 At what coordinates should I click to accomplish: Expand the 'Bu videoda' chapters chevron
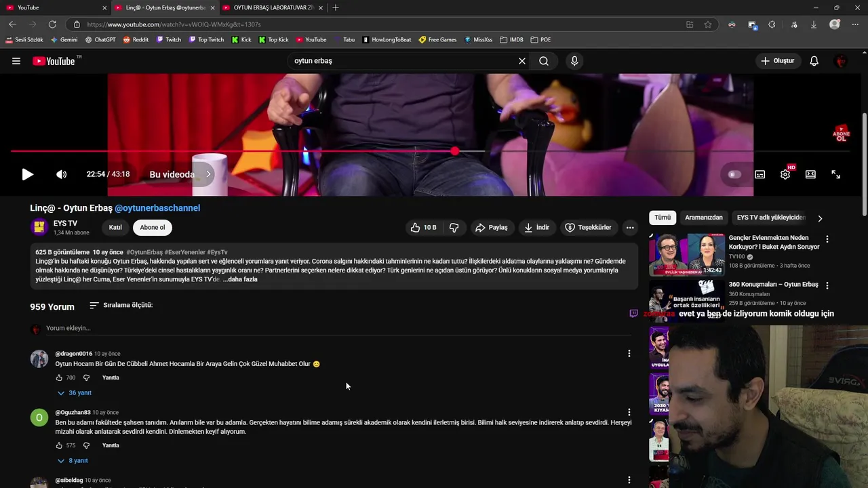208,174
